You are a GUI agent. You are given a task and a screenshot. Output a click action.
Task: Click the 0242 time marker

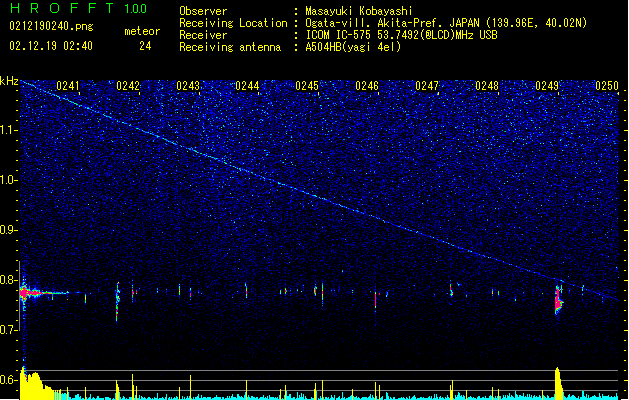click(x=128, y=85)
